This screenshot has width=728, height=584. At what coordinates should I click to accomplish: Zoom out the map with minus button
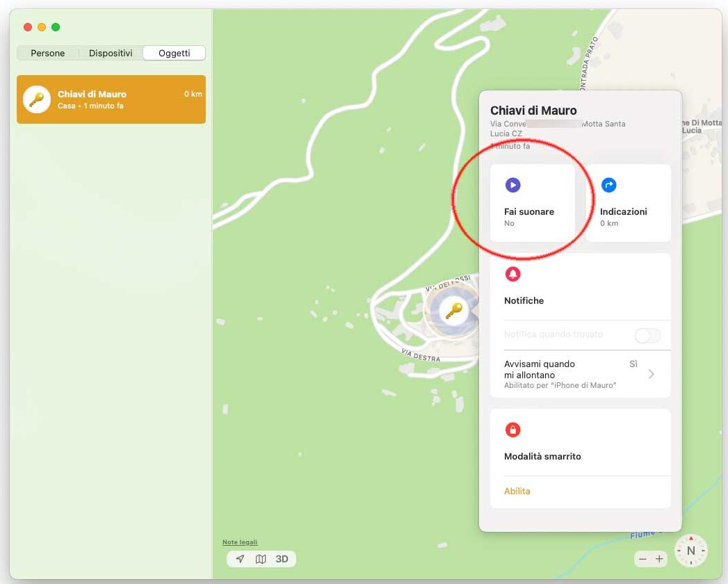coord(642,559)
